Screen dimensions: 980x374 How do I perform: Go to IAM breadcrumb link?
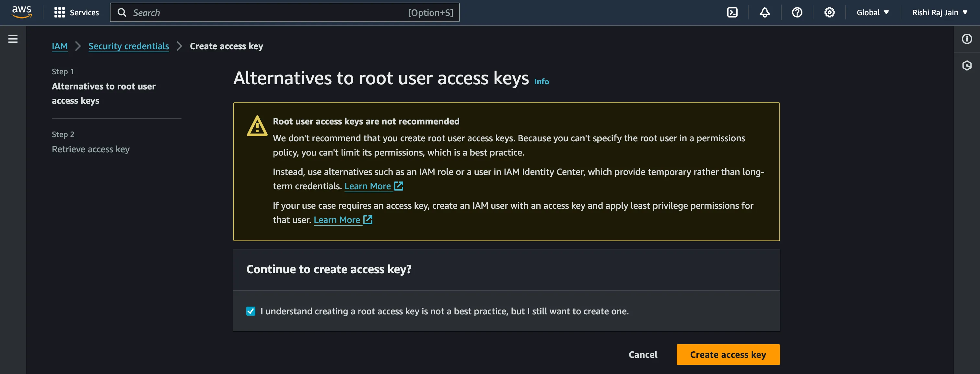[60, 46]
